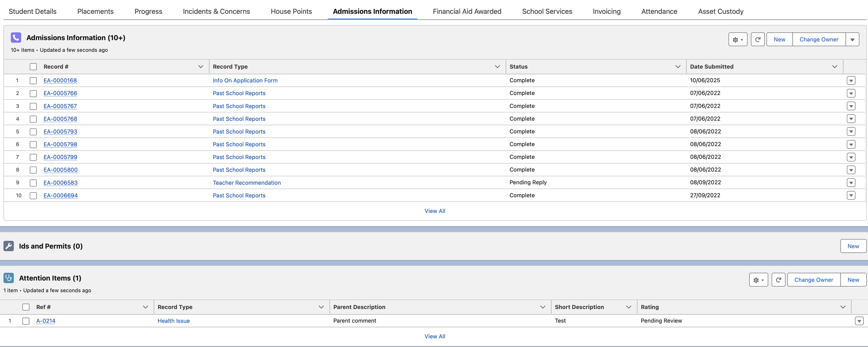
Task: Refresh the Attention Items list
Action: (778, 280)
